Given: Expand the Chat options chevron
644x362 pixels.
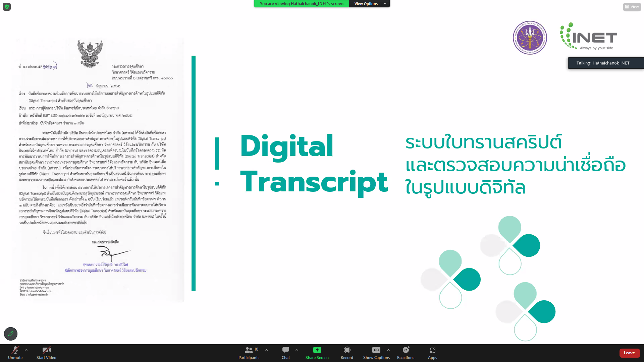Looking at the screenshot, I should (297, 350).
